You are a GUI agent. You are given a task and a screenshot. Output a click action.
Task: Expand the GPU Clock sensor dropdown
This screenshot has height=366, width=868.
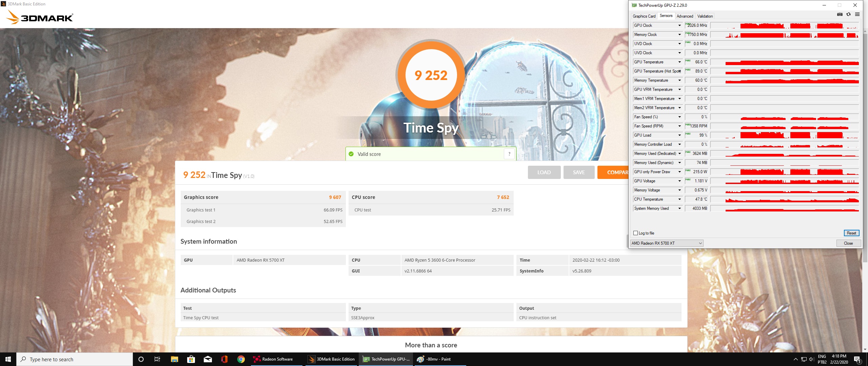pyautogui.click(x=679, y=25)
